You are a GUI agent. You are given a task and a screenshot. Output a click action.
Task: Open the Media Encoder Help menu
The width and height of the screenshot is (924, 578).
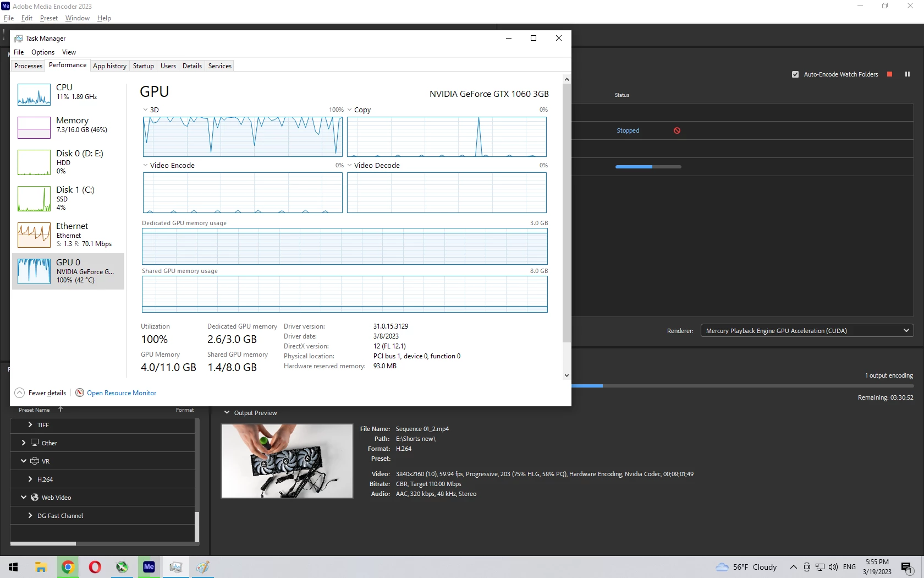click(104, 18)
